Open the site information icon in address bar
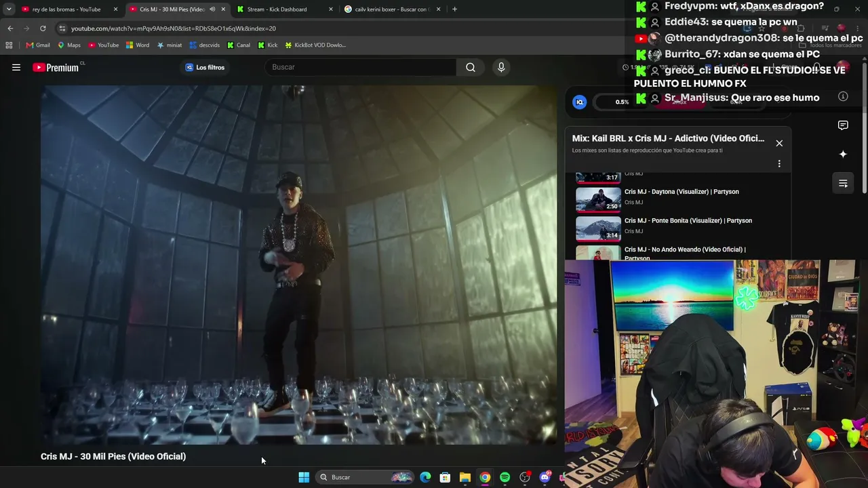 point(62,28)
